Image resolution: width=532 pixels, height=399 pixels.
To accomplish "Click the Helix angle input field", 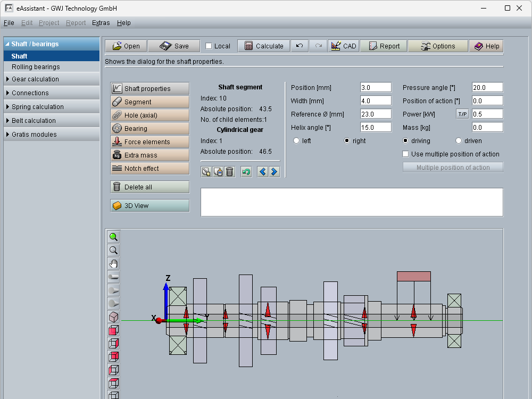I will pos(376,128).
